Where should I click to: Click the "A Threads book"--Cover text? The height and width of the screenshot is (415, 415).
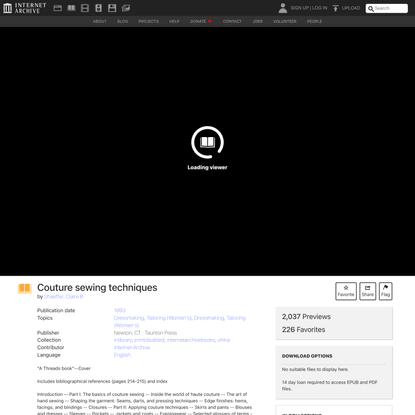click(64, 368)
